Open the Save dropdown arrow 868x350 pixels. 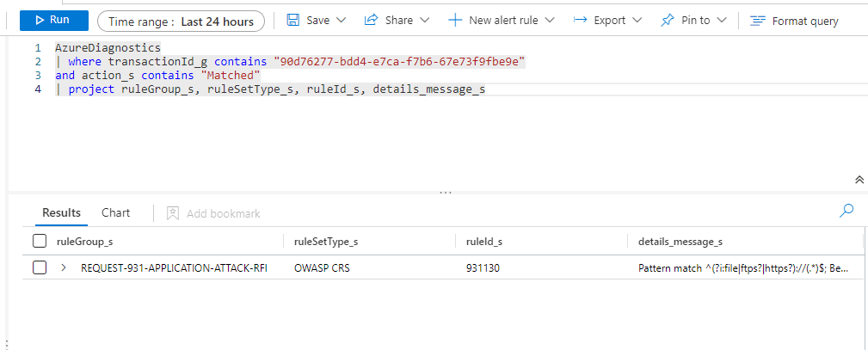pyautogui.click(x=341, y=21)
